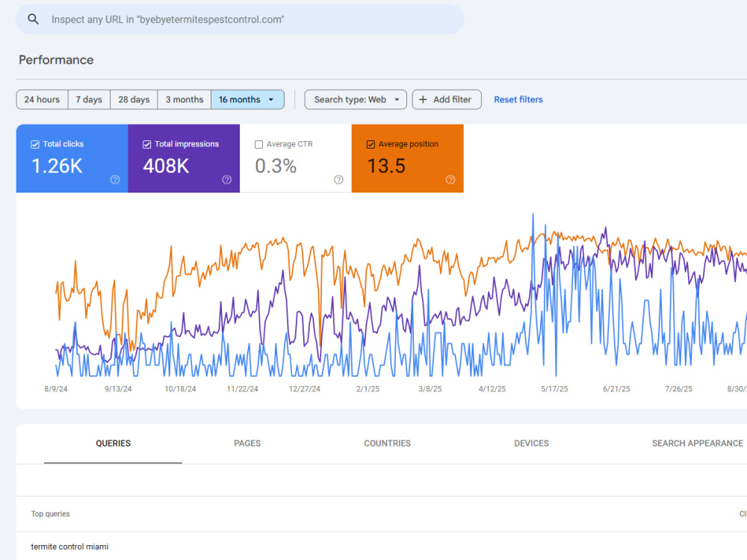This screenshot has height=560, width=747.
Task: Open the Search type: Web dropdown
Action: click(x=356, y=99)
